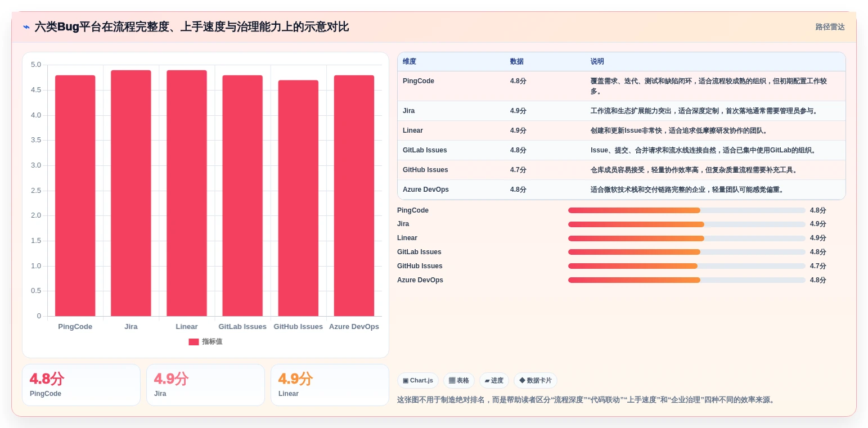Click the GitLab Issues chart bar
This screenshot has width=868, height=428.
click(242, 196)
